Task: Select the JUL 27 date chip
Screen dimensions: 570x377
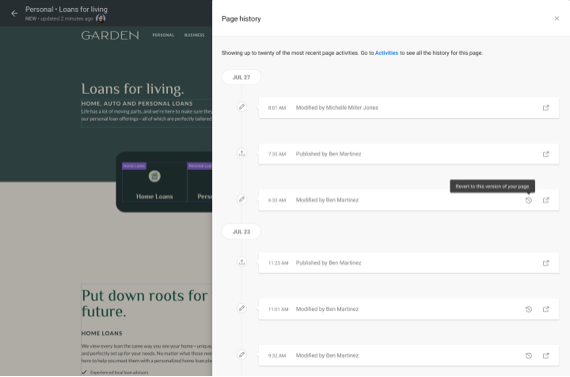Action: (x=241, y=77)
